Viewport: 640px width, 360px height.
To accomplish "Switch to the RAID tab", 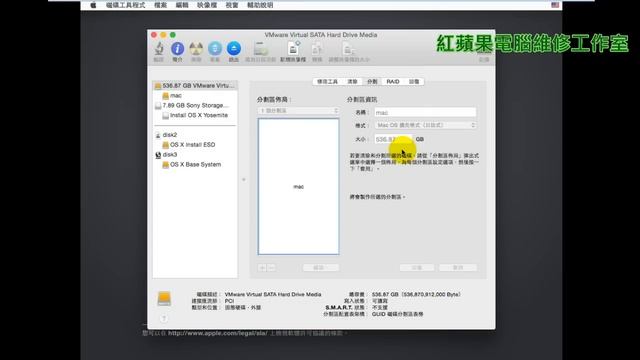I will [393, 82].
